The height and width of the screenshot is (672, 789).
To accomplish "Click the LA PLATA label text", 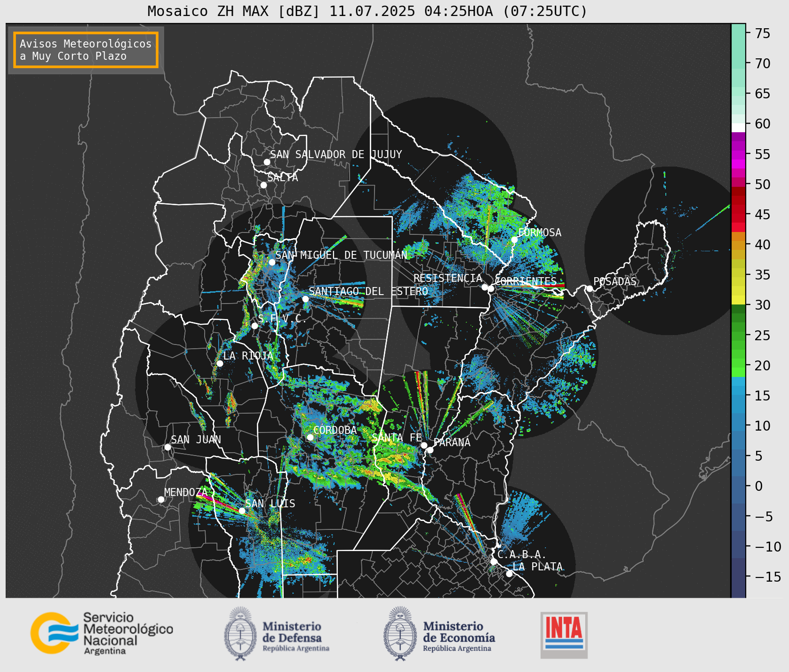I will point(537,567).
